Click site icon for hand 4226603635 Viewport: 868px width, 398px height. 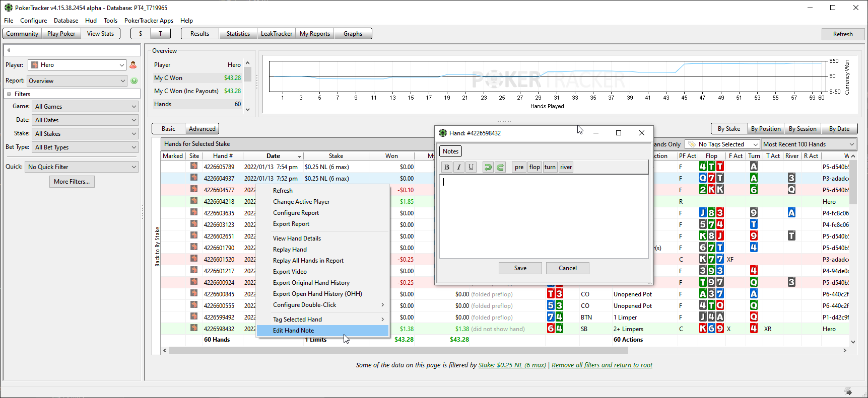[x=194, y=213]
